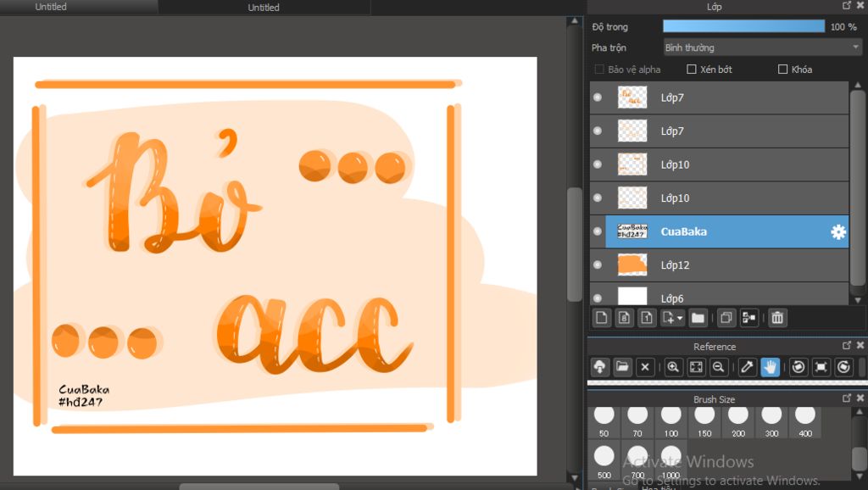
Task: Adjust the Độ trong opacity slider
Action: pos(743,26)
